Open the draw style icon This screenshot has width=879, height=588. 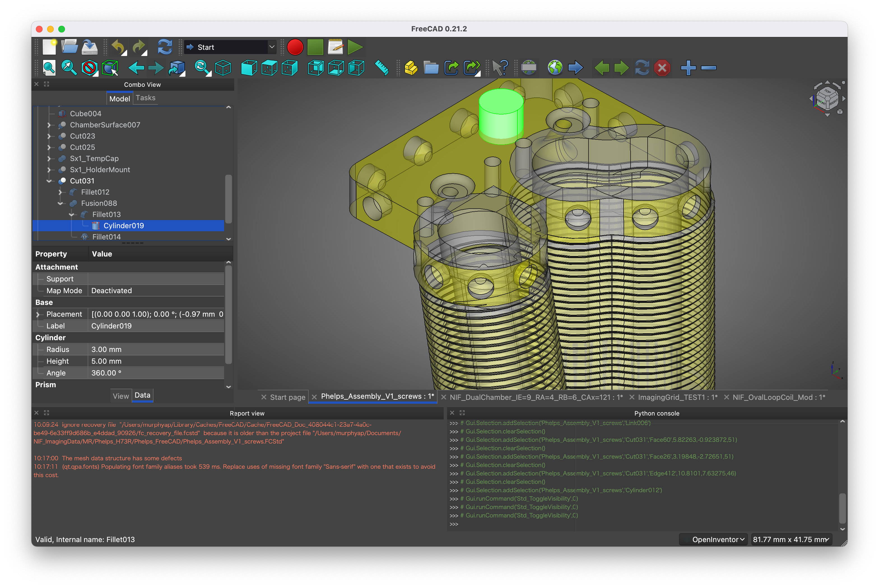point(89,68)
